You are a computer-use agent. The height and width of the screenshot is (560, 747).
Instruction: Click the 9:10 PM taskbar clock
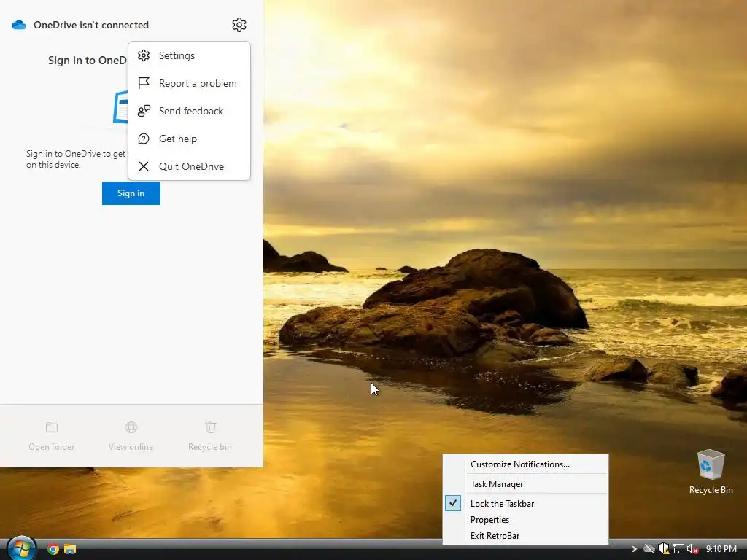721,549
